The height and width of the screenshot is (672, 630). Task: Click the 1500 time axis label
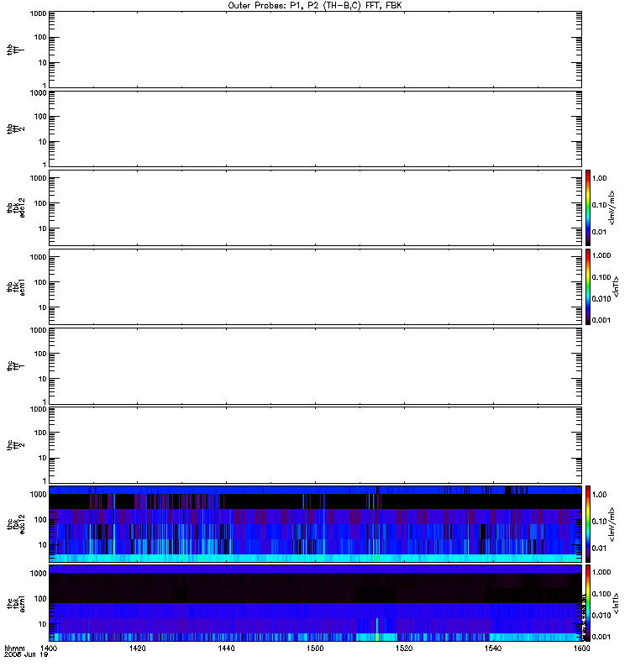point(315,648)
